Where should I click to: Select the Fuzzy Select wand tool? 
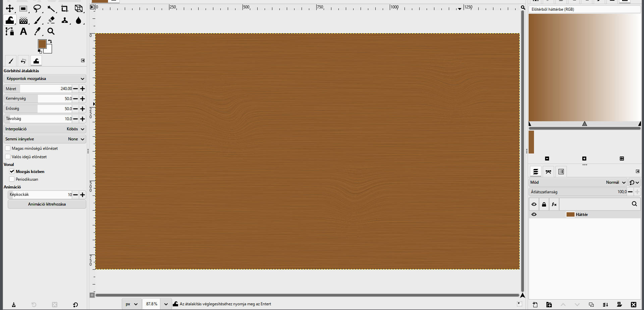point(51,8)
